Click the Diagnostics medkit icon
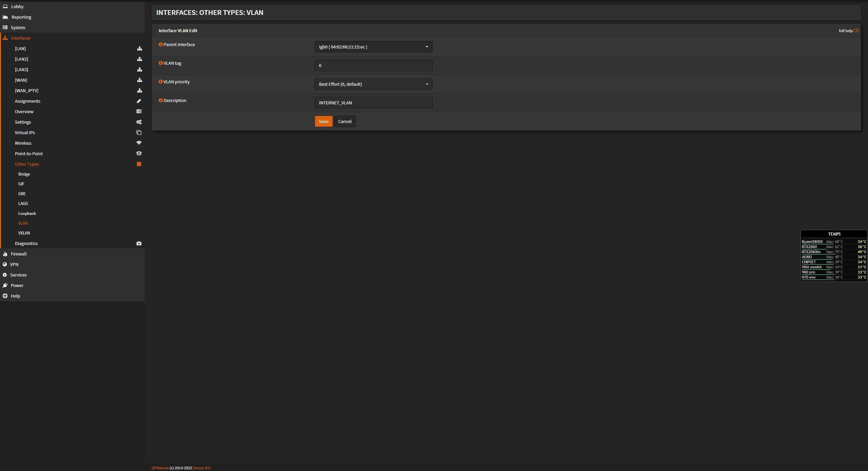The image size is (868, 471). (139, 243)
